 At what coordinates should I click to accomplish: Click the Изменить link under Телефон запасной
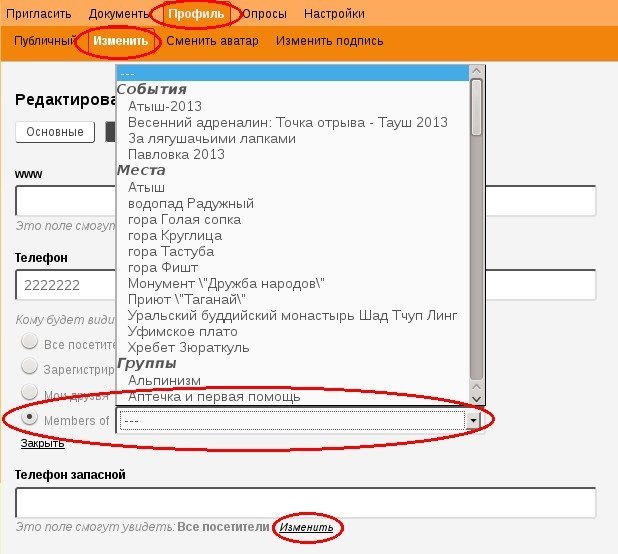[x=307, y=527]
